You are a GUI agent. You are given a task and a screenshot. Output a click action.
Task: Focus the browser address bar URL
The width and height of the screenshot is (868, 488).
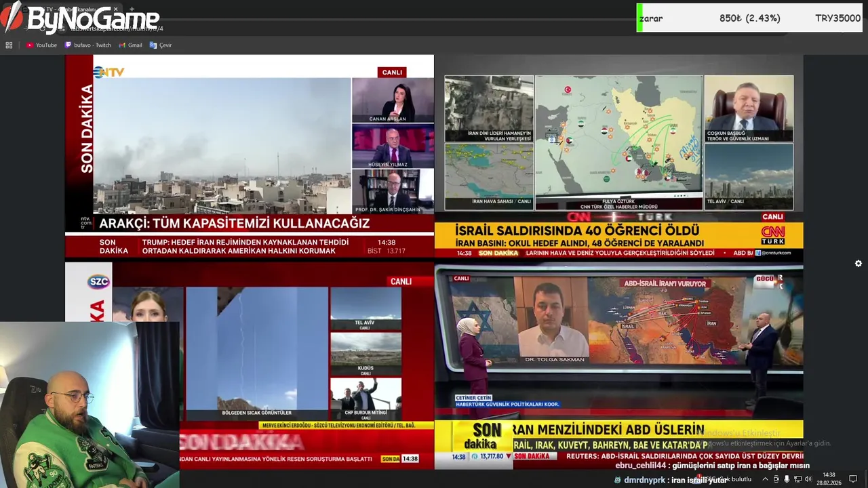[x=117, y=28]
